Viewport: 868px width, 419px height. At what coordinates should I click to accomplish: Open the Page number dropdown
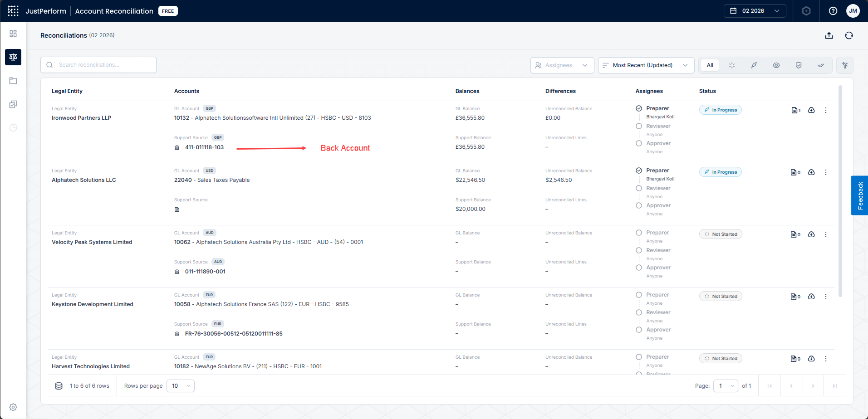pyautogui.click(x=726, y=386)
